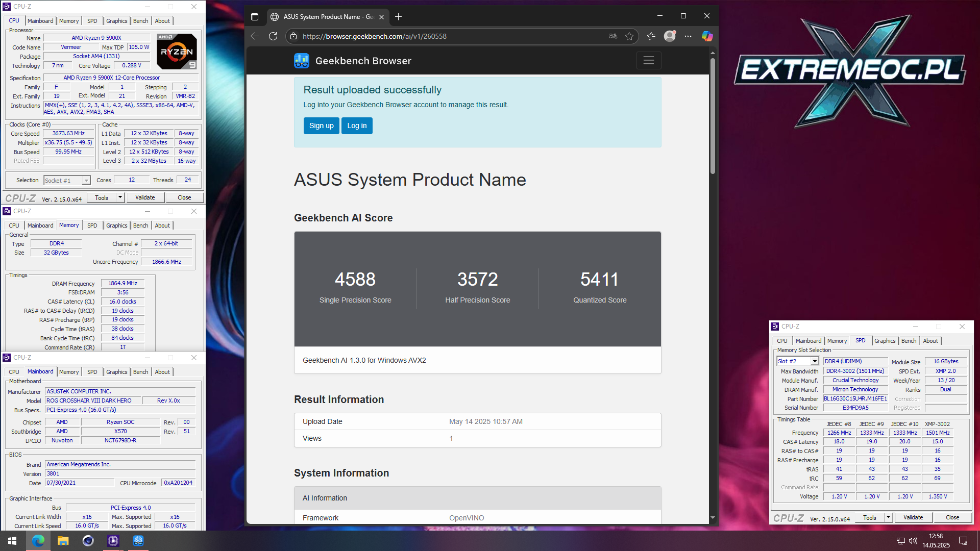
Task: Click the translate page icon
Action: [613, 36]
